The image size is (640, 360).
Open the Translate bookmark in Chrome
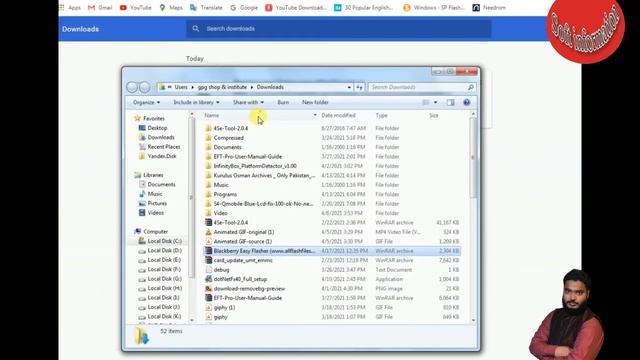click(206, 7)
